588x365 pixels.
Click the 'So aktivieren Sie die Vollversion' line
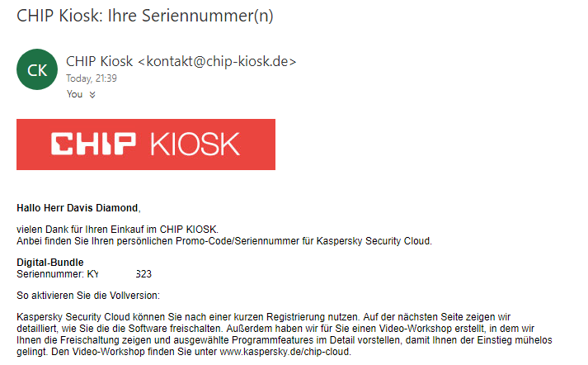(x=87, y=296)
